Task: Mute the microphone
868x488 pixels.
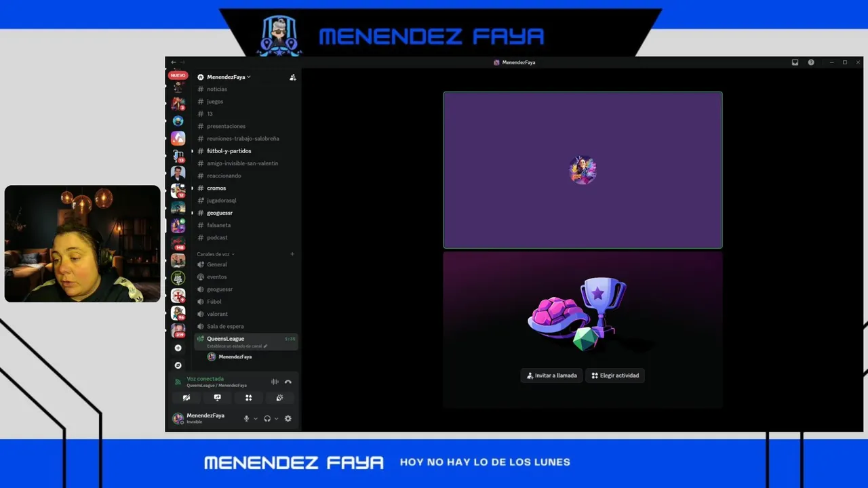Action: click(246, 419)
